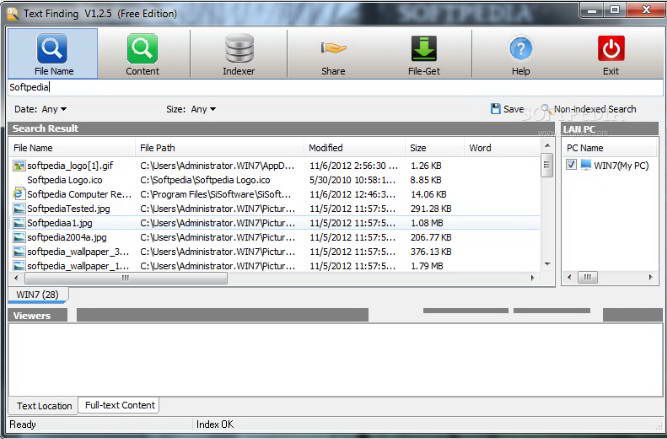Click the Word column header

coord(502,148)
